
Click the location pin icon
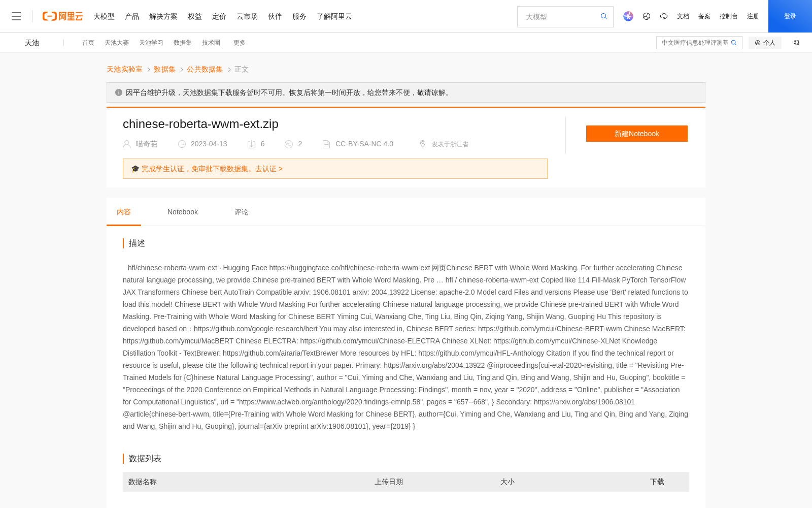tap(423, 144)
